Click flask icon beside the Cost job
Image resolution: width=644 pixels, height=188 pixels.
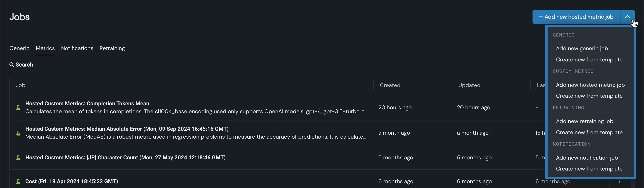pos(18,181)
